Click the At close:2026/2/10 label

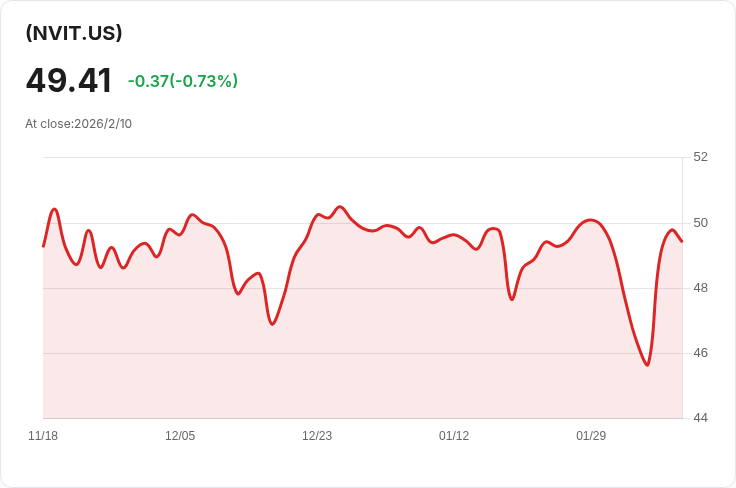78,124
